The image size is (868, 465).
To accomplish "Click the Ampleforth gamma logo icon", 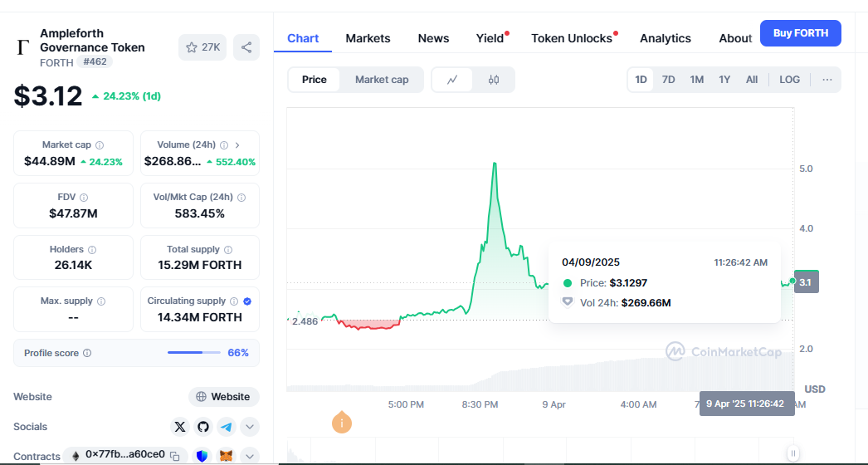I will point(22,47).
